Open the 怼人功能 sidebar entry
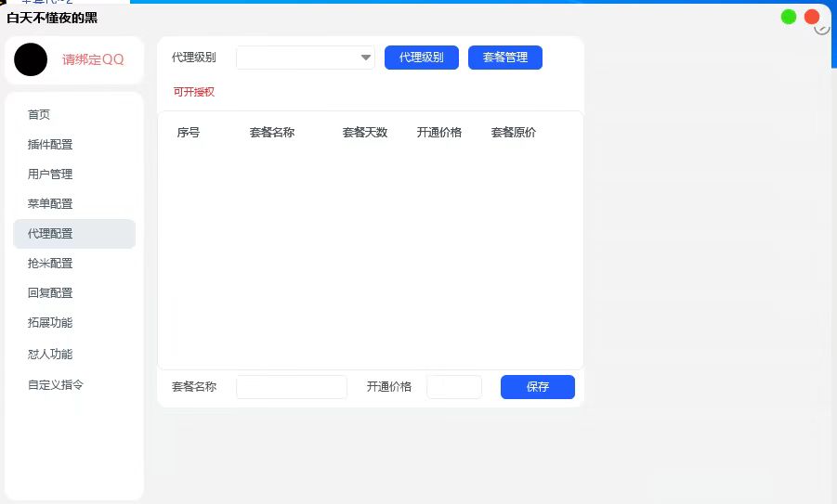This screenshot has height=504, width=837. pyautogui.click(x=50, y=355)
